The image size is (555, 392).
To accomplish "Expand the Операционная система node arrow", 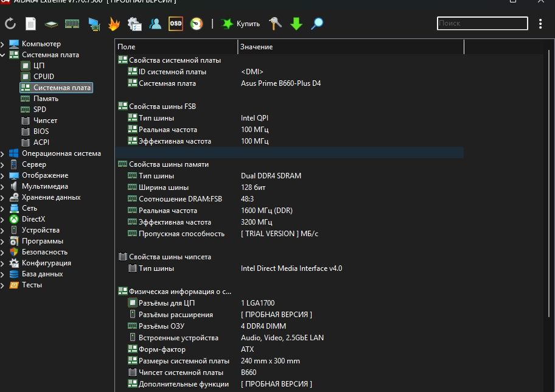I will point(2,153).
